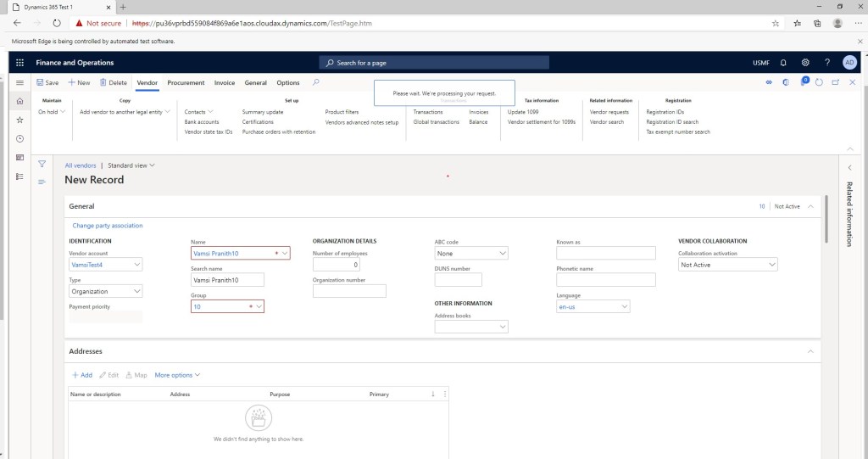Click the Search for a page box
This screenshot has height=459, width=868.
point(434,63)
